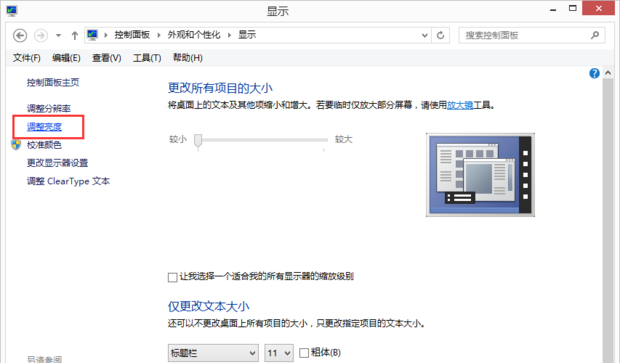Open 调整亮度 link
The width and height of the screenshot is (620, 363).
44,127
